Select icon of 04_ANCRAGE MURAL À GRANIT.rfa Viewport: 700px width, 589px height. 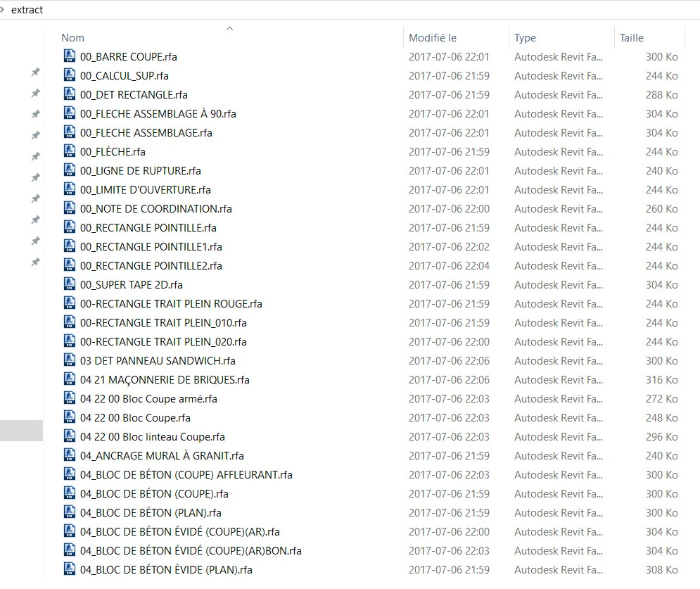pos(70,455)
